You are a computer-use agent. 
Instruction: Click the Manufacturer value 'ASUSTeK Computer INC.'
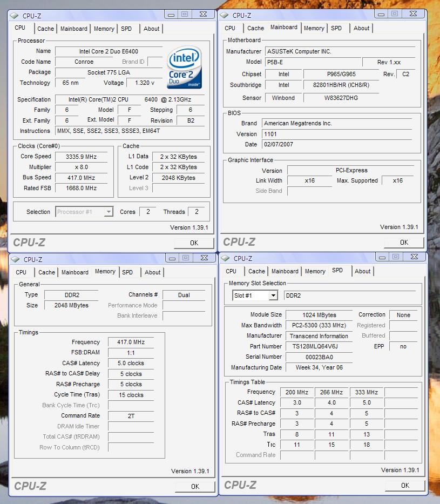pyautogui.click(x=340, y=51)
